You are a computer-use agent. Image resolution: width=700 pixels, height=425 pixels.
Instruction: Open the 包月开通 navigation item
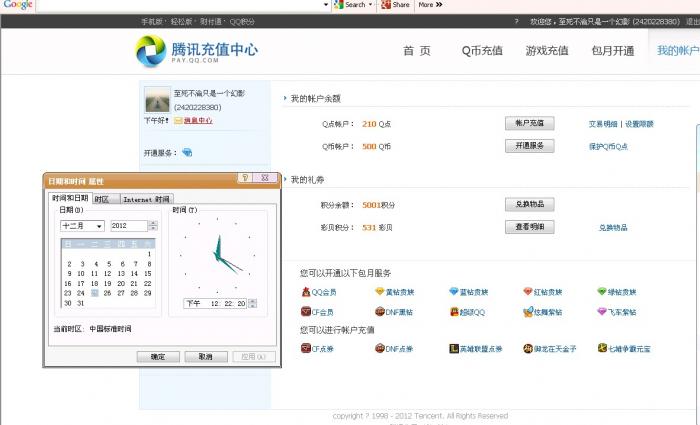[x=613, y=51]
